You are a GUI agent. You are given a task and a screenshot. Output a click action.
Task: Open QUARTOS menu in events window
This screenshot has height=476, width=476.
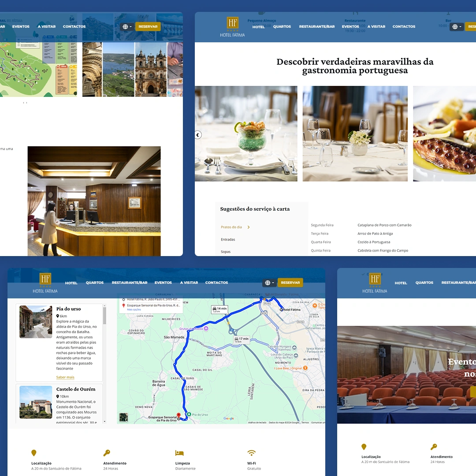pyautogui.click(x=424, y=283)
